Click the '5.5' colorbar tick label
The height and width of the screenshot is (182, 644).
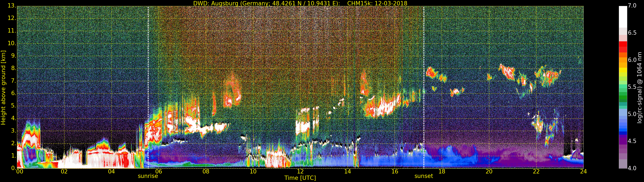coord(632,87)
